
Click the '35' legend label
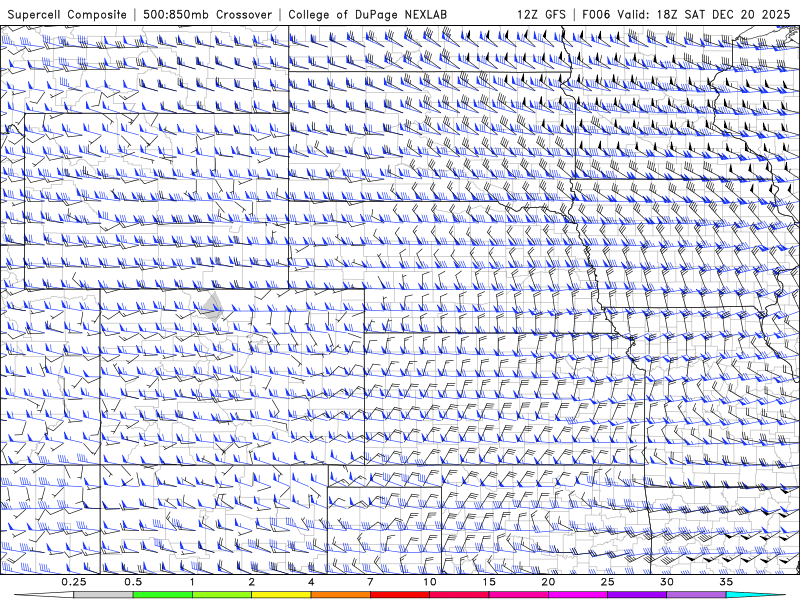(x=726, y=582)
